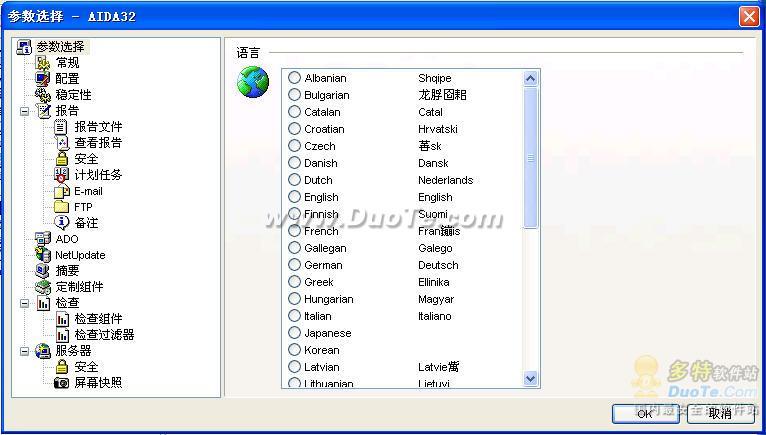The height and width of the screenshot is (435, 766).
Task: Confirm settings with the OK button
Action: 645,413
